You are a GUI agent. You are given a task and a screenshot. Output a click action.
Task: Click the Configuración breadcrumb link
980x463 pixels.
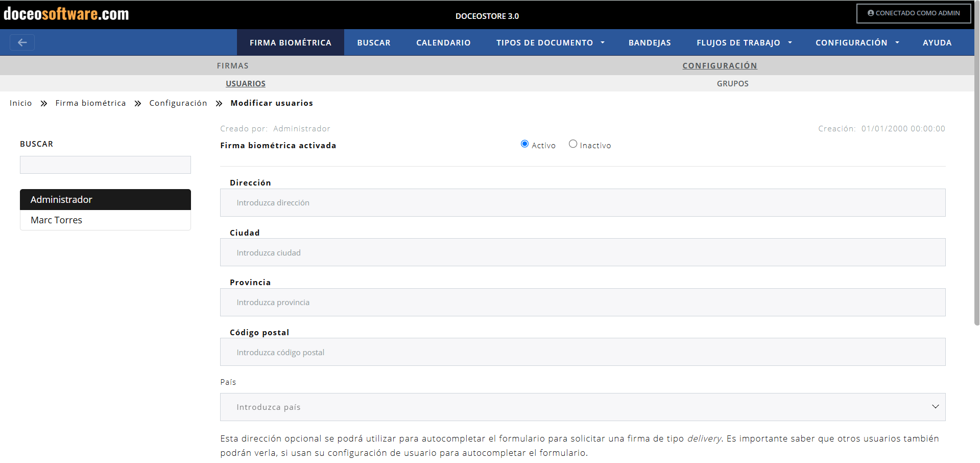(x=178, y=103)
